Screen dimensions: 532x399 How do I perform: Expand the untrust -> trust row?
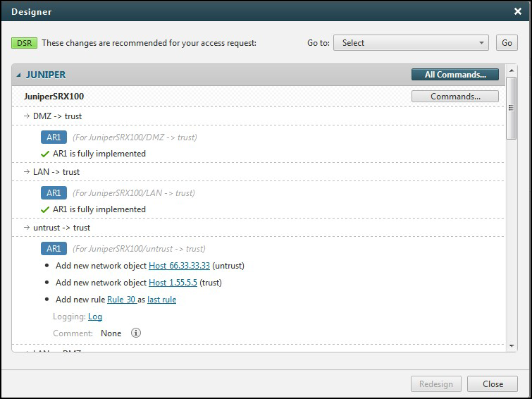[x=26, y=228]
